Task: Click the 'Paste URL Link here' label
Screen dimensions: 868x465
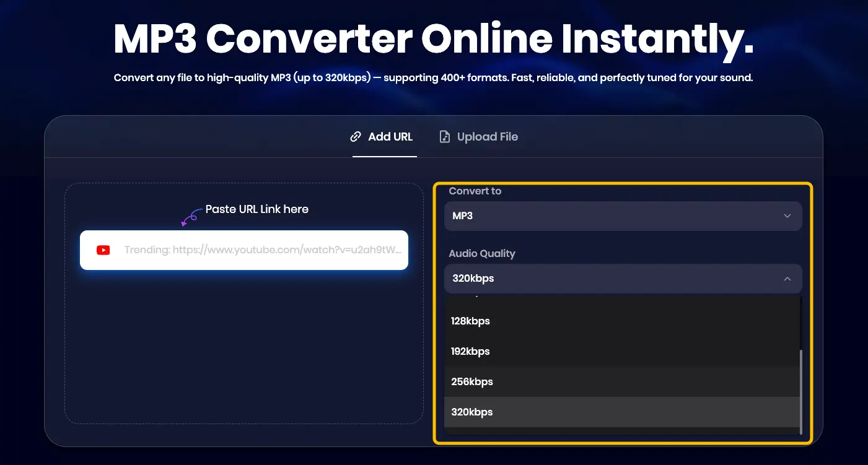Action: point(256,209)
